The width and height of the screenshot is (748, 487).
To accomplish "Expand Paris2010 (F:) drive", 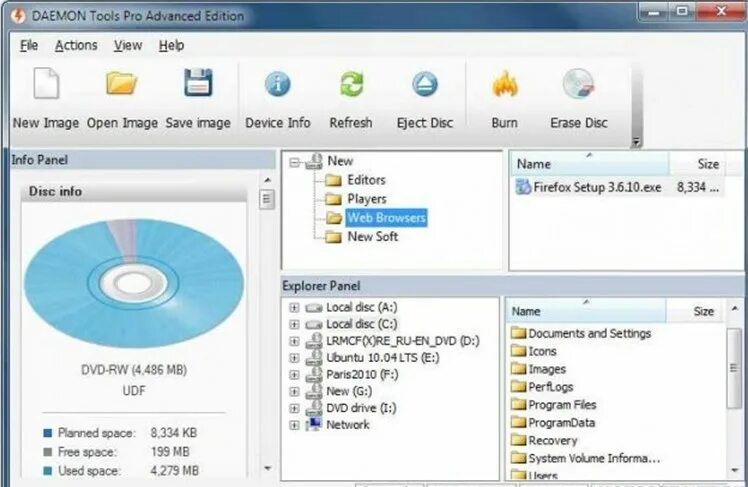I will (x=294, y=375).
